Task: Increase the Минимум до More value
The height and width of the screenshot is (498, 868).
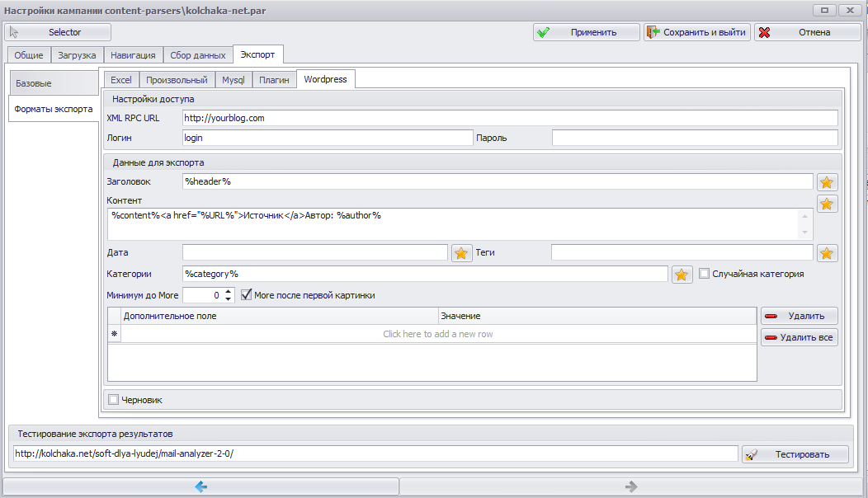Action: pyautogui.click(x=228, y=292)
